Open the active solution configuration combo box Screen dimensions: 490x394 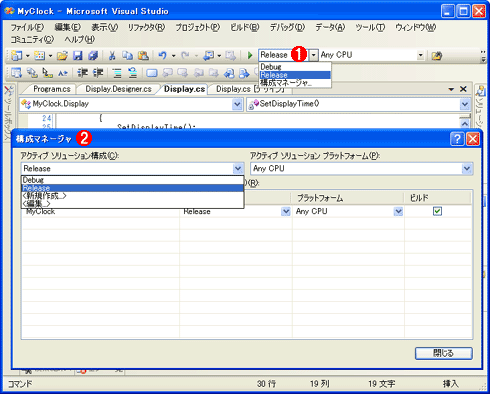point(133,169)
